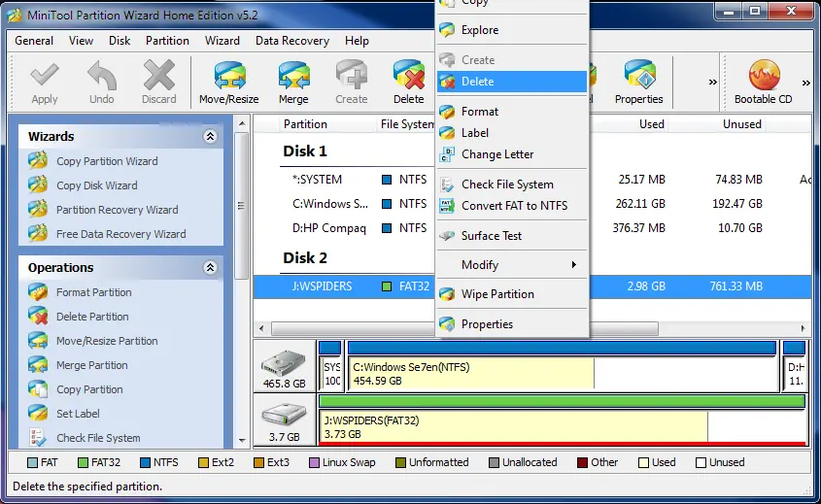This screenshot has width=821, height=504.
Task: Open the Partition menu
Action: [167, 40]
